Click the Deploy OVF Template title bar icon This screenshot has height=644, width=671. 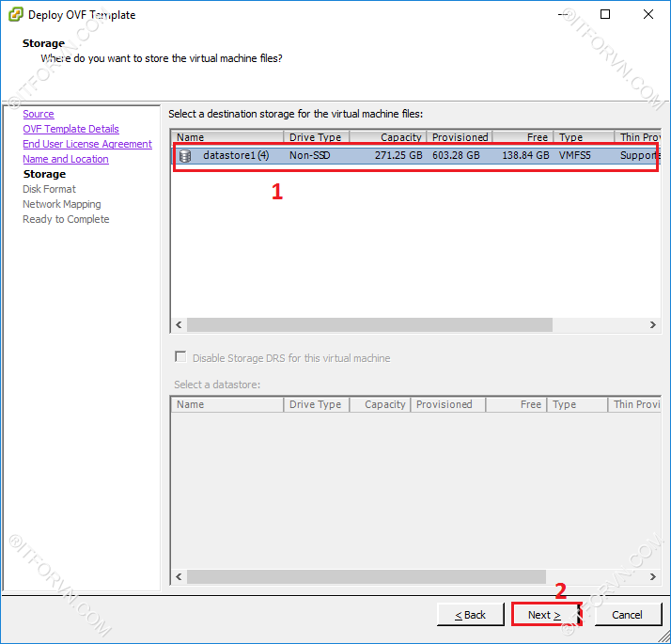pyautogui.click(x=16, y=14)
